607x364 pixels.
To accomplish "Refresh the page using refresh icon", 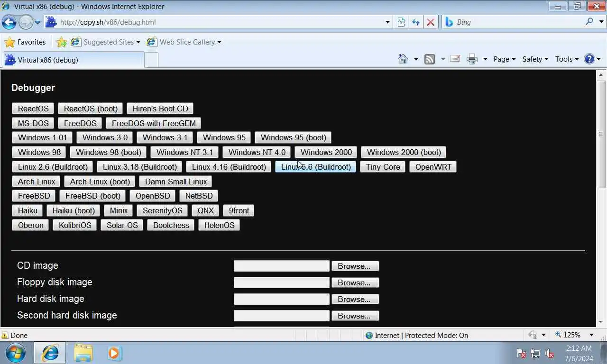I will click(416, 22).
